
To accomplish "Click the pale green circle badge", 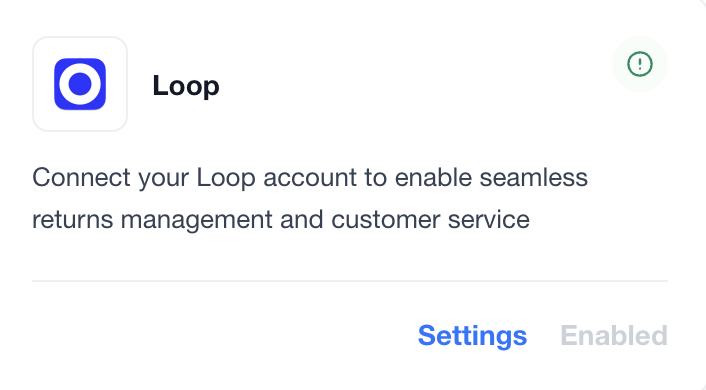I will pos(640,64).
